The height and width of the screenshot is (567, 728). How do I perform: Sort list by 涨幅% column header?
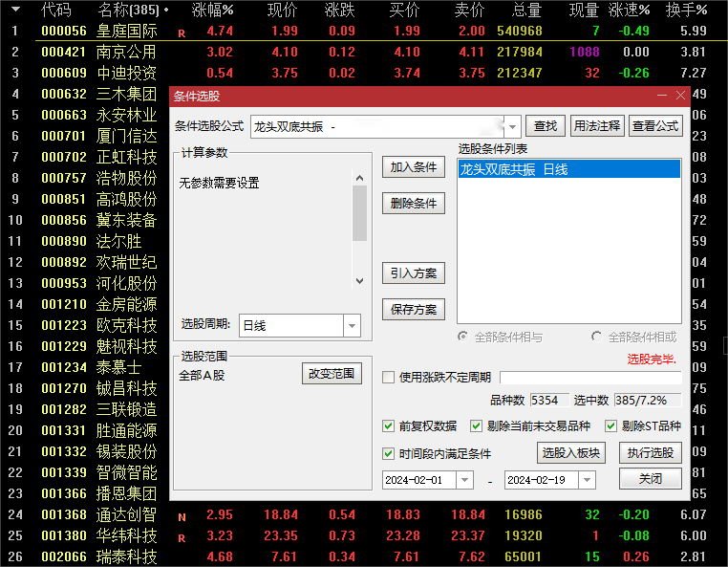(x=213, y=10)
